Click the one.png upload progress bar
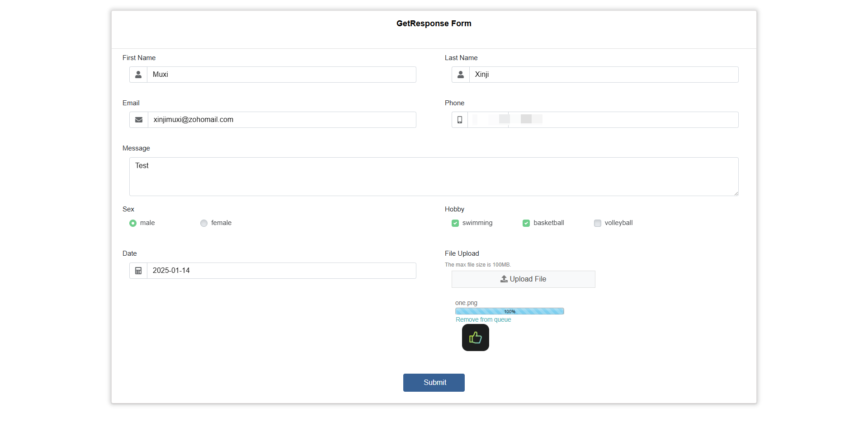Viewport: 868px width, 422px height. (509, 311)
